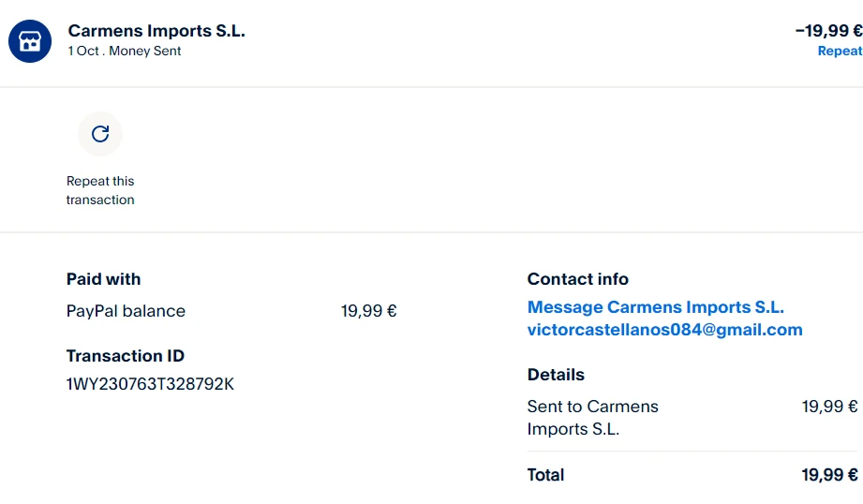The height and width of the screenshot is (504, 863).
Task: Click the −19,99 € header amount
Action: click(828, 31)
